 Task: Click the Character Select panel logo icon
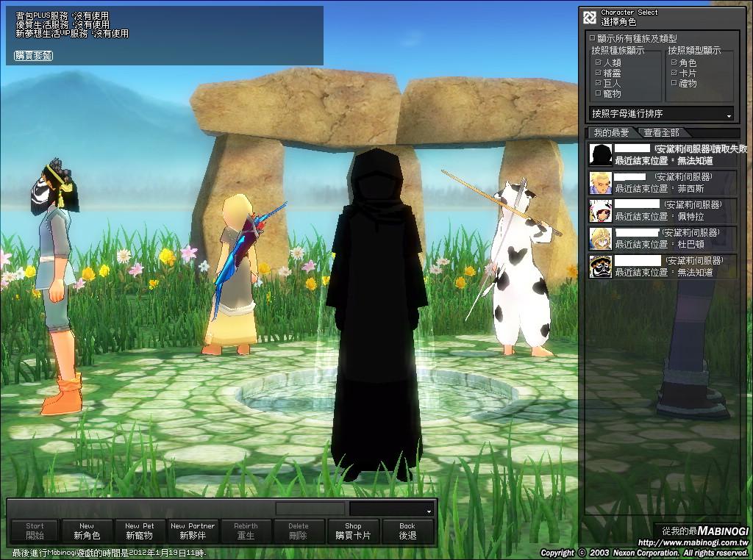click(589, 18)
